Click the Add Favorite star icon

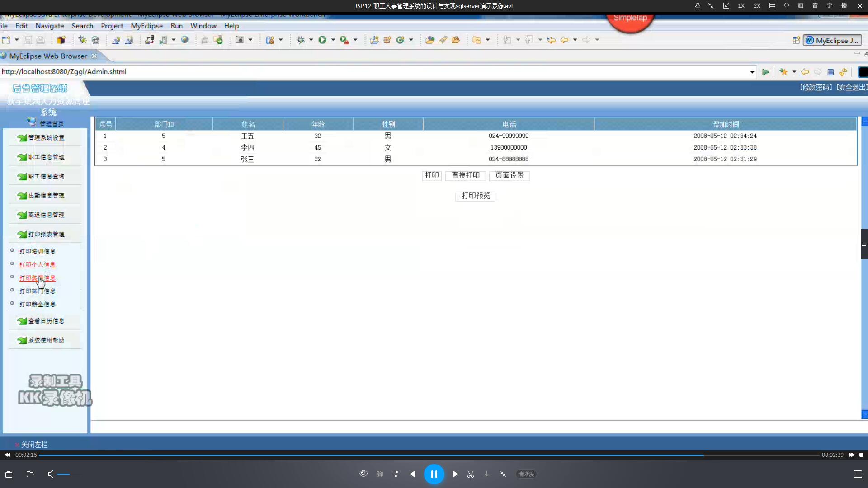click(783, 72)
